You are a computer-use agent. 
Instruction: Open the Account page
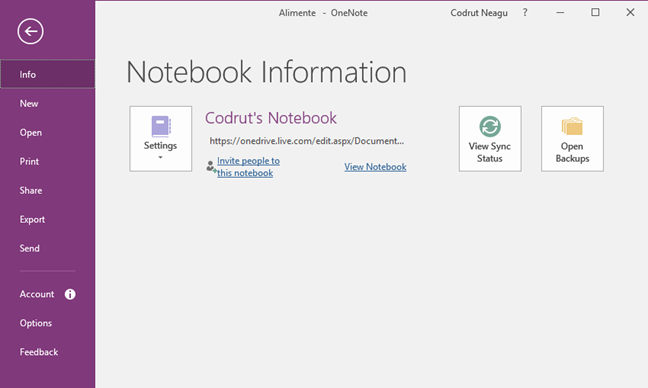pyautogui.click(x=48, y=294)
